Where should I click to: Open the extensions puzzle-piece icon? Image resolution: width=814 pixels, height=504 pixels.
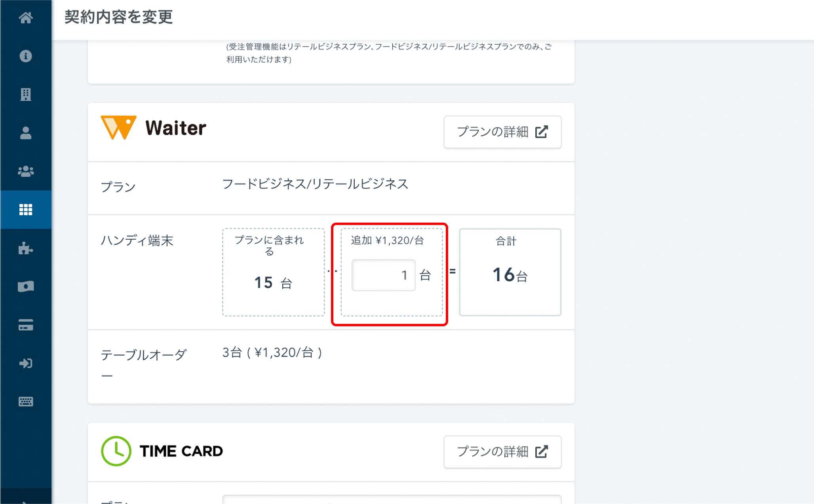[x=26, y=248]
